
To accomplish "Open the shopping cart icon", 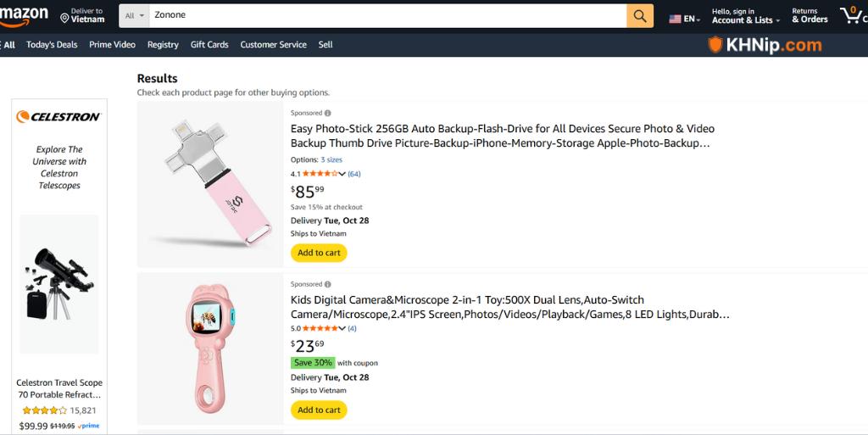I will point(851,14).
